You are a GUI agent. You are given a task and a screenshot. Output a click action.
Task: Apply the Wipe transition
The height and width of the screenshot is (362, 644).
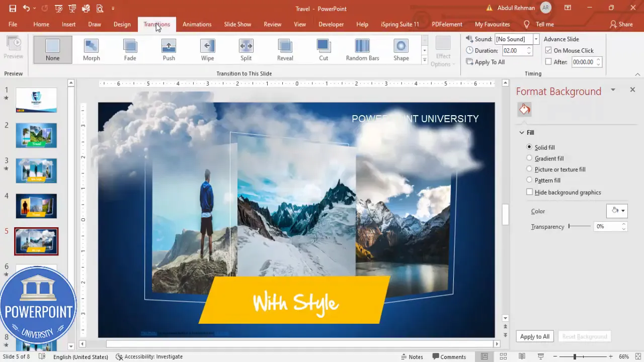point(208,49)
